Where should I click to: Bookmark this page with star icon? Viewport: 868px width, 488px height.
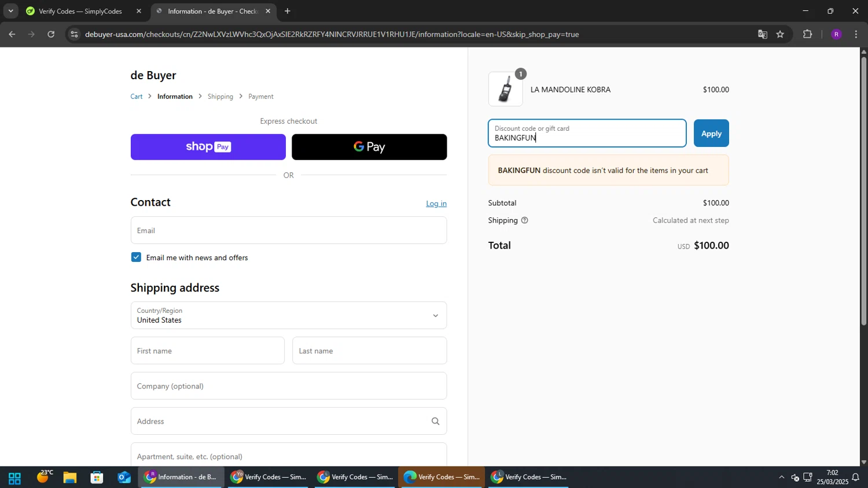point(780,34)
